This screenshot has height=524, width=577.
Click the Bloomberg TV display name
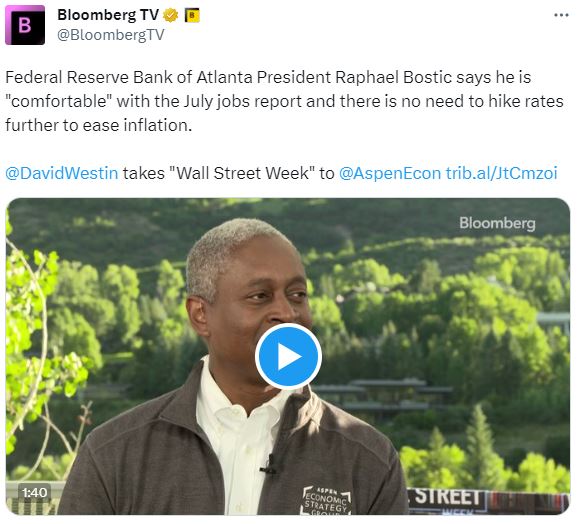point(108,15)
